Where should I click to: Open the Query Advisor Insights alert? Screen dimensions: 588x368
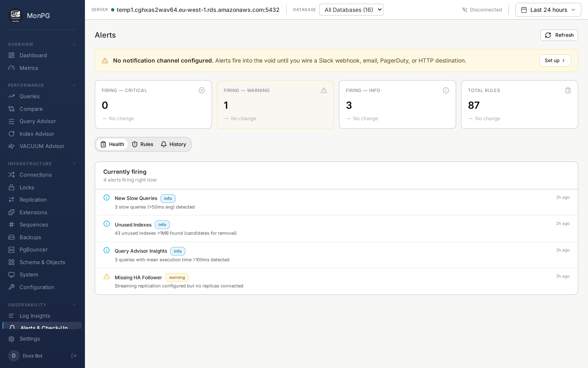(336, 255)
